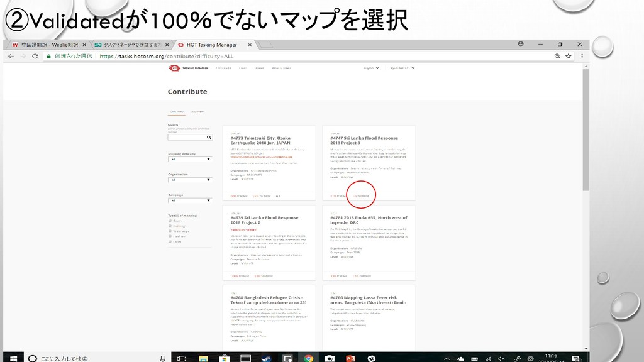Reload the page in Chrome

(x=35, y=56)
